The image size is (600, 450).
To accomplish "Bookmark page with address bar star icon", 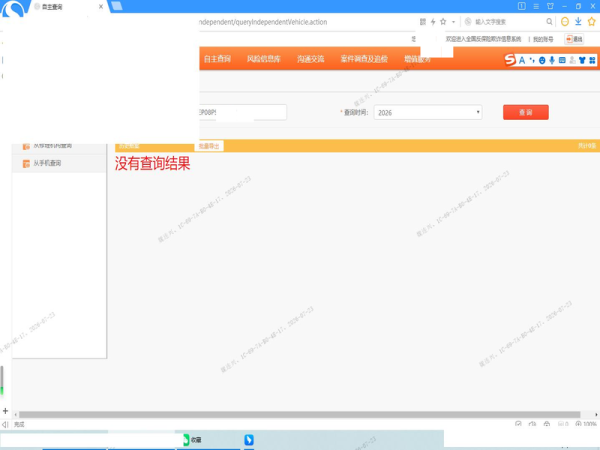I will (443, 22).
